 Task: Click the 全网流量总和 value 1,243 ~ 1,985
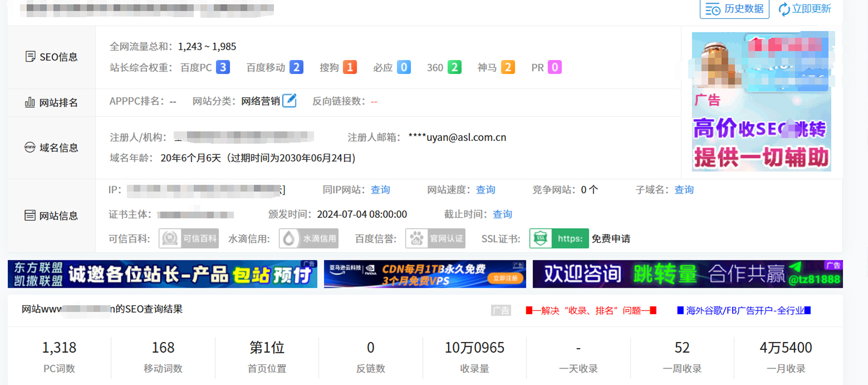point(207,47)
